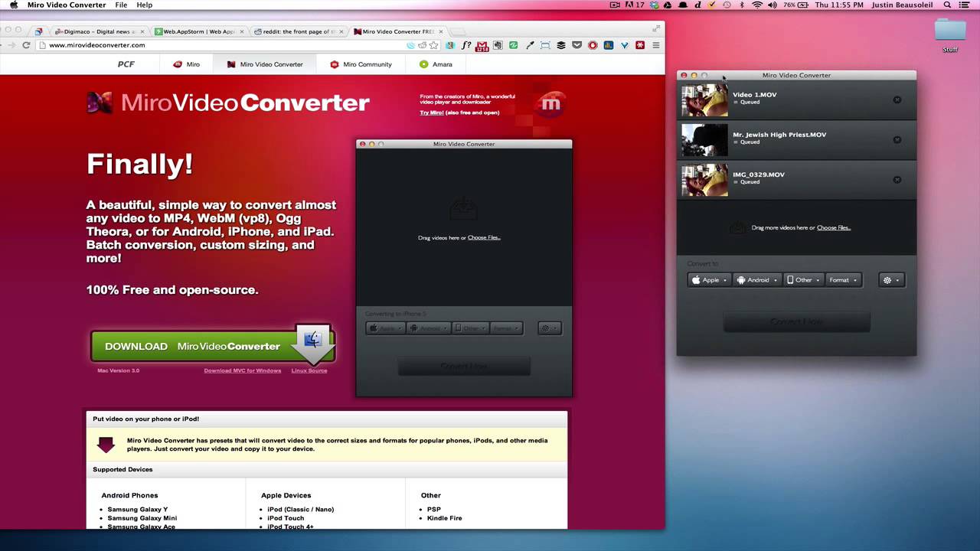Remove IMG_0329.MOV from the queue
980x551 pixels.
[x=897, y=180]
